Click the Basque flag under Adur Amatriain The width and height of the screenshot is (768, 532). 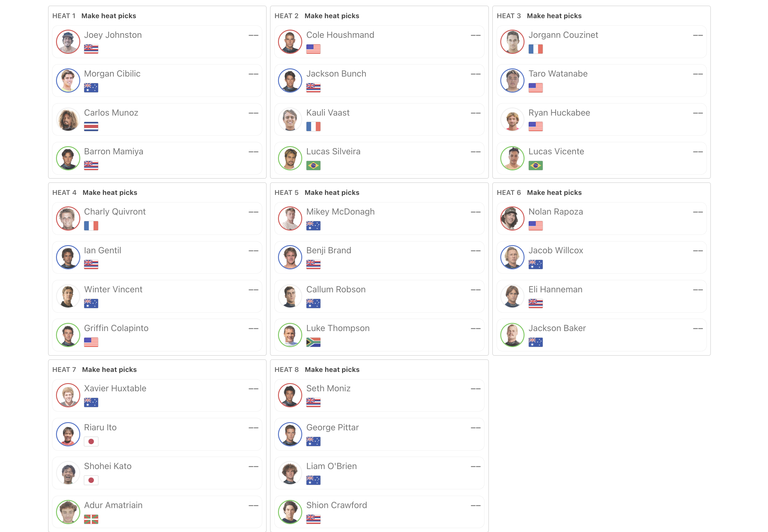tap(91, 519)
